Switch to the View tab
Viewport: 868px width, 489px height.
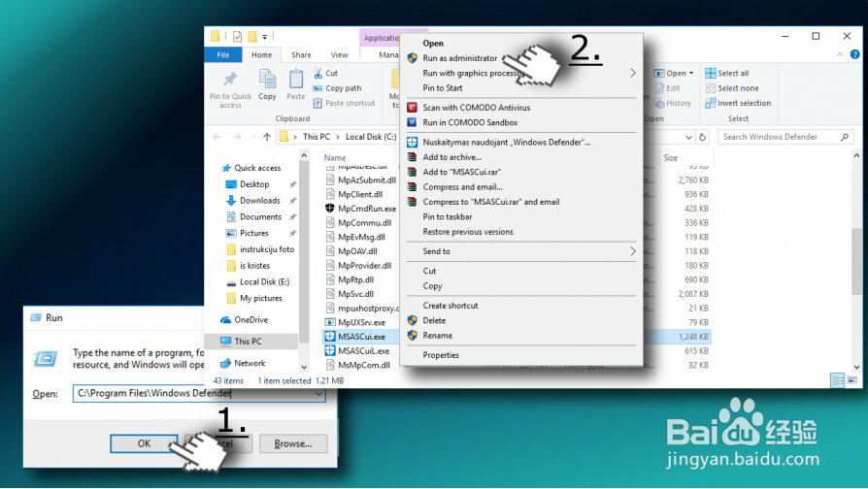coord(340,54)
